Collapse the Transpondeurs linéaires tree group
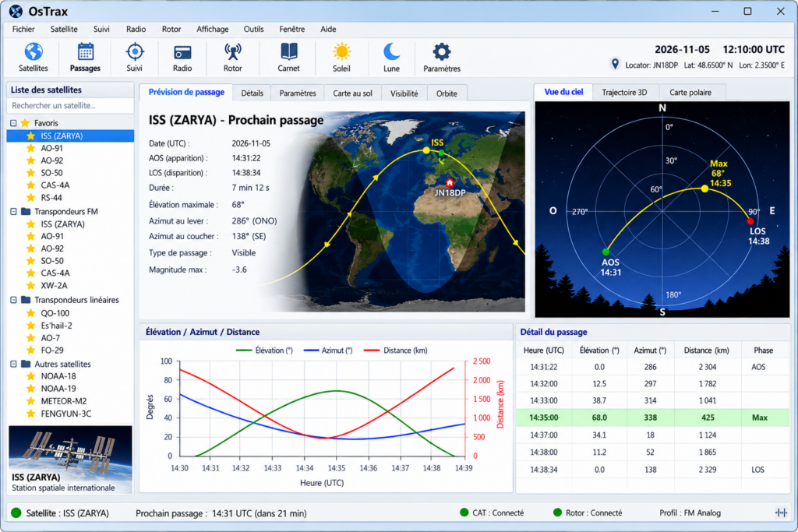The width and height of the screenshot is (798, 532). 13,300
